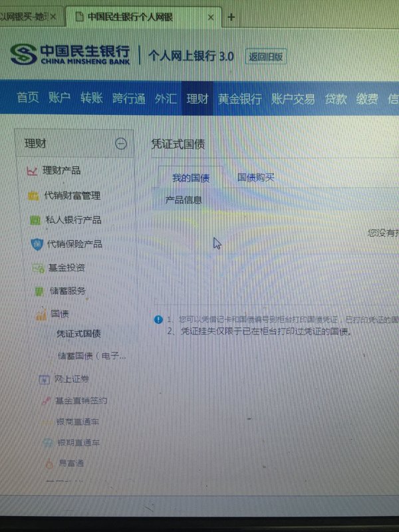Switch to the 中国民生银行个人网银 browser tab
The width and height of the screenshot is (399, 532).
tap(130, 17)
